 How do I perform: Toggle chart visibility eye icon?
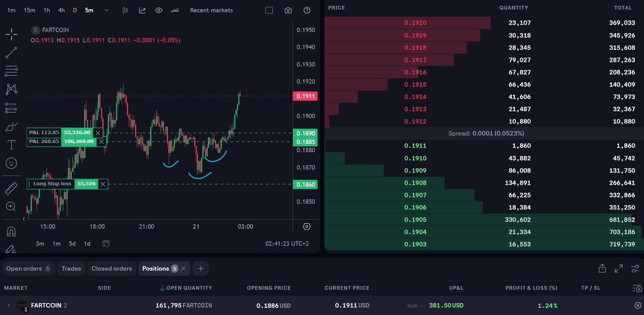coord(158,10)
